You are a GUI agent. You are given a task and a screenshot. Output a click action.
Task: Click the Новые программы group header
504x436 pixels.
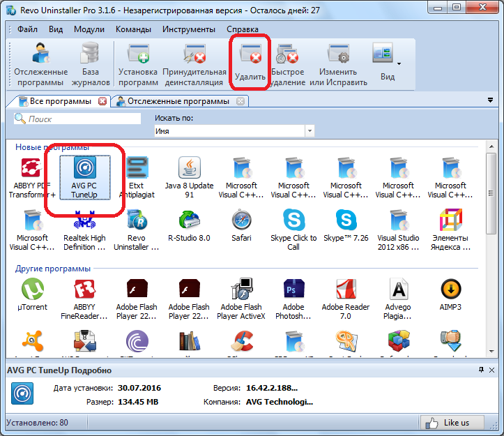(x=52, y=147)
